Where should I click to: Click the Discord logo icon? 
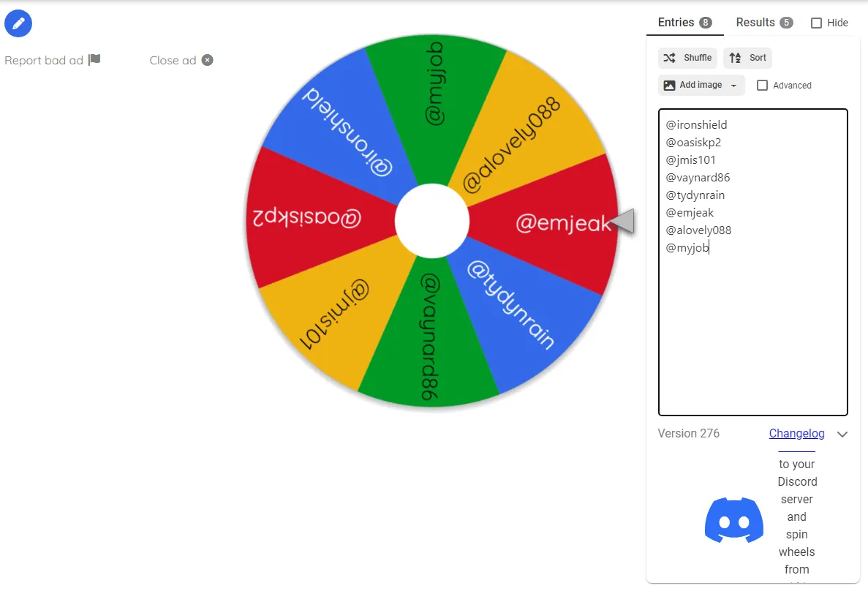[x=734, y=520]
